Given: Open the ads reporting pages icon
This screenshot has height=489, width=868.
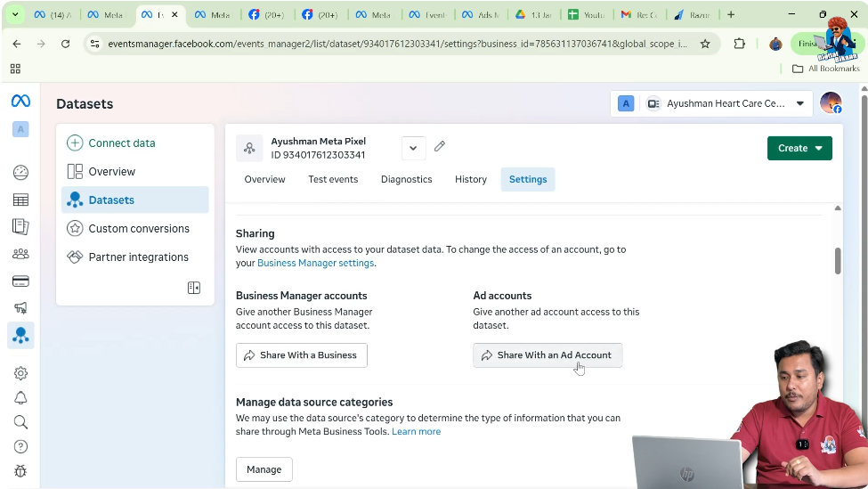Looking at the screenshot, I should pyautogui.click(x=20, y=226).
